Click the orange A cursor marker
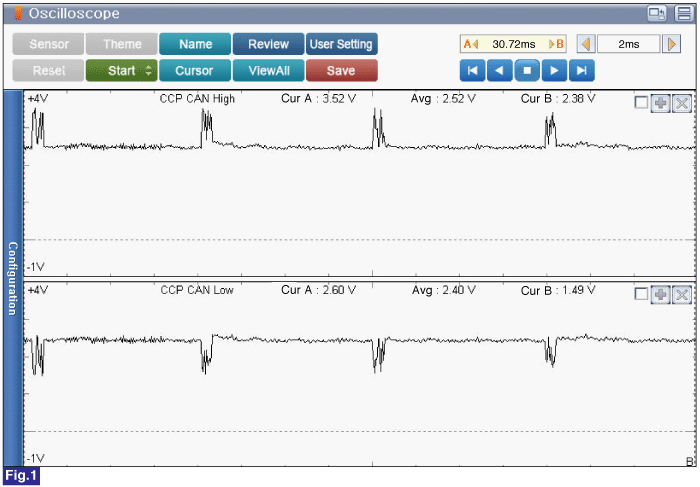The image size is (700, 487). coord(471,44)
